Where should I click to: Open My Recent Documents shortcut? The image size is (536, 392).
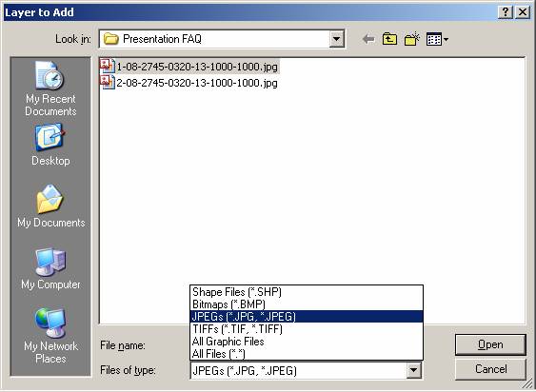pyautogui.click(x=50, y=88)
